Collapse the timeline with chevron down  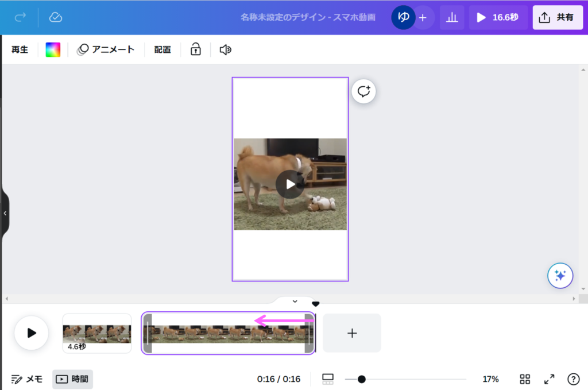tap(295, 301)
